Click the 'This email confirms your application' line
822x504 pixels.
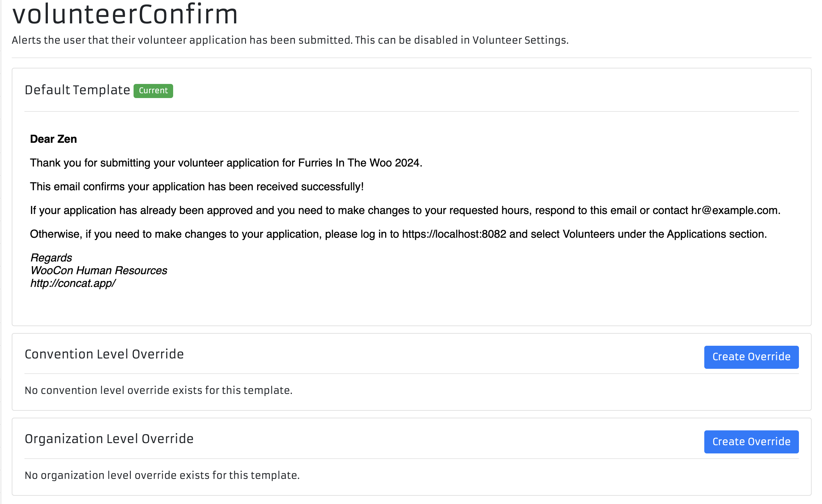coord(197,186)
